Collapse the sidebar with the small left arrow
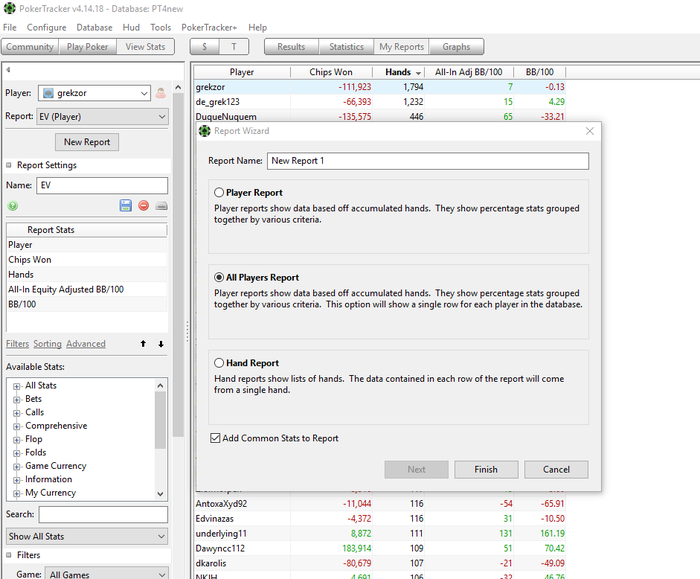The height and width of the screenshot is (579, 700). [x=8, y=70]
